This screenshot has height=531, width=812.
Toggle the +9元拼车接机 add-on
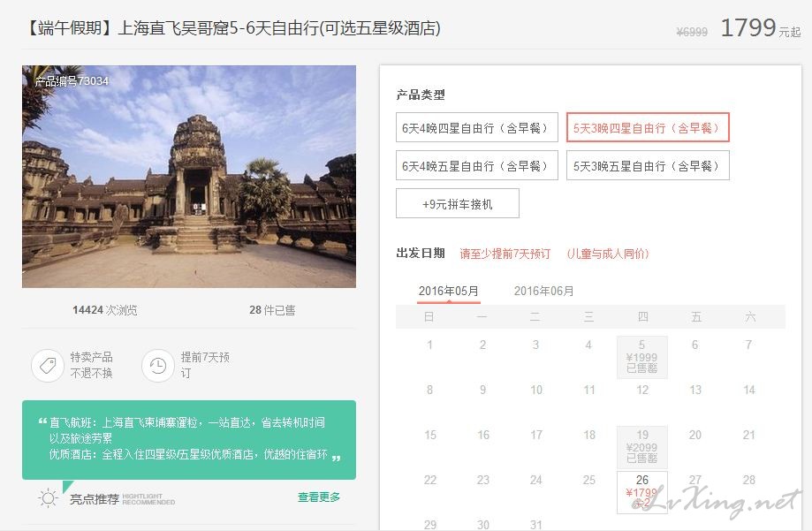pyautogui.click(x=457, y=204)
